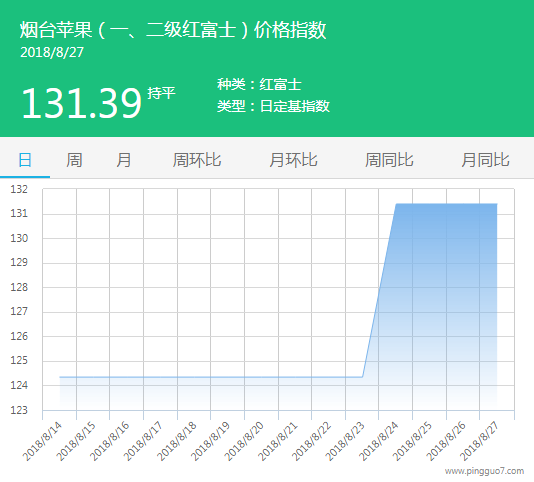Open the 月同比 tab
The height and width of the screenshot is (482, 534).
tap(485, 160)
